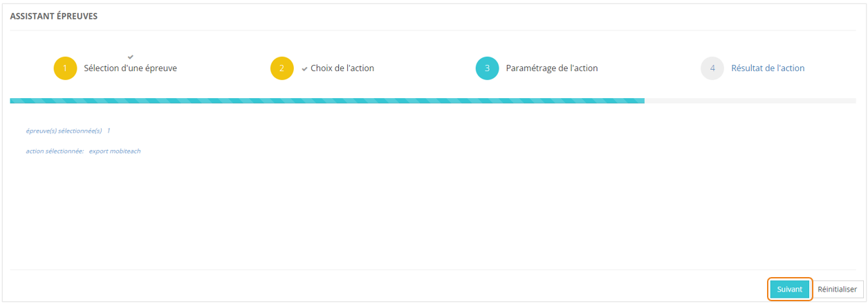Click the grey step 4 circle
The height and width of the screenshot is (304, 868).
click(x=712, y=68)
